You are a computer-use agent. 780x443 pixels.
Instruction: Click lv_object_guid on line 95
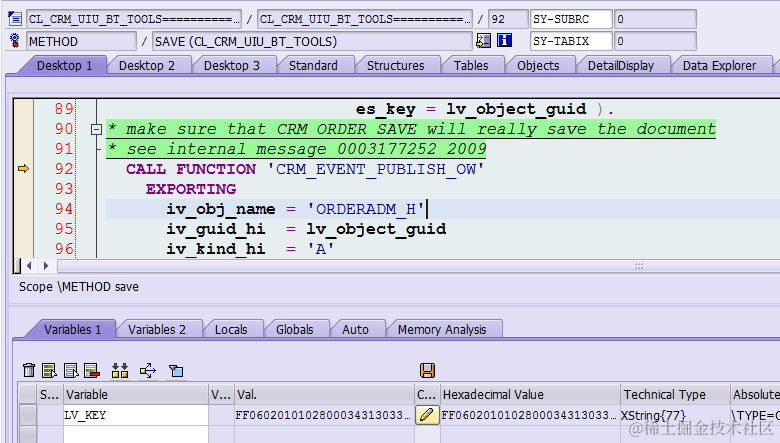coord(376,229)
